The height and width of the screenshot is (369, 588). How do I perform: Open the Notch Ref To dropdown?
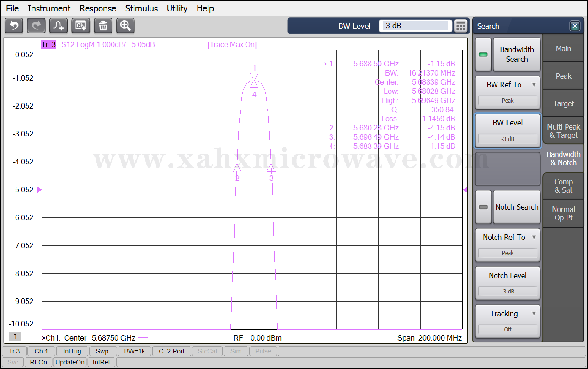pos(508,245)
